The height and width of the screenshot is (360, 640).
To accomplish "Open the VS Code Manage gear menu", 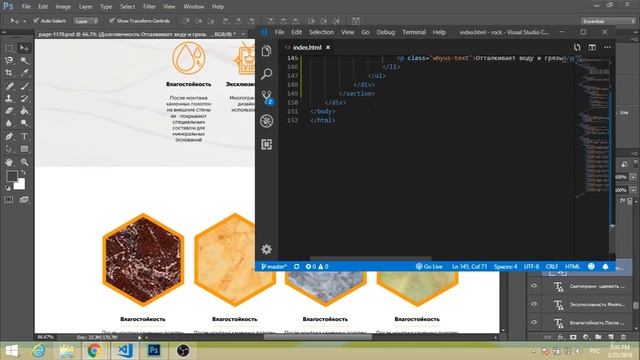I will click(267, 249).
